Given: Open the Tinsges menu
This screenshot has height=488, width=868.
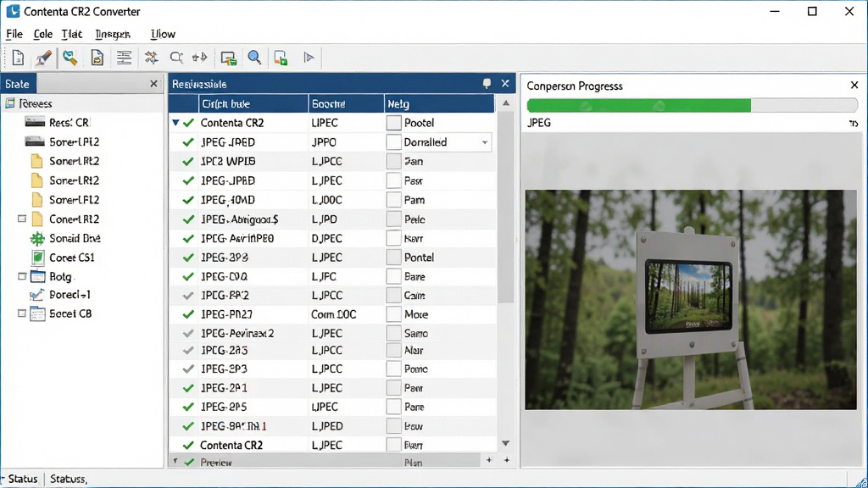Looking at the screenshot, I should [113, 34].
